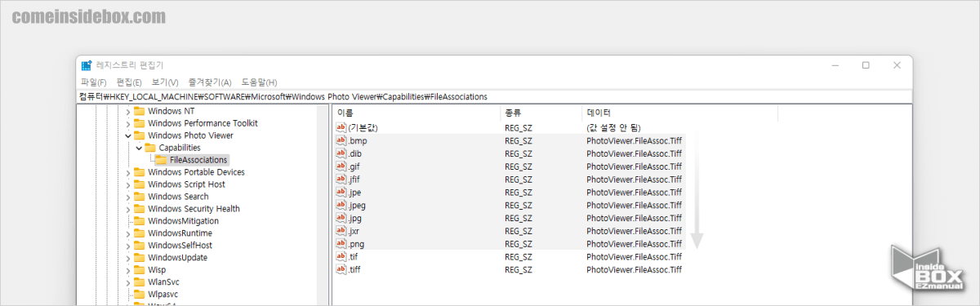Select the Windows Search folder icon

coord(139,197)
